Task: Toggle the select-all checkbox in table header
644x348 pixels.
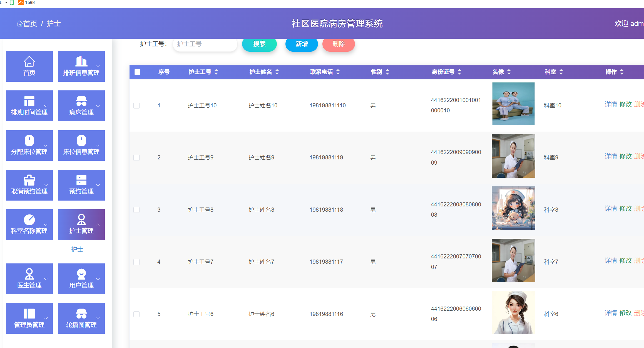Action: [137, 72]
